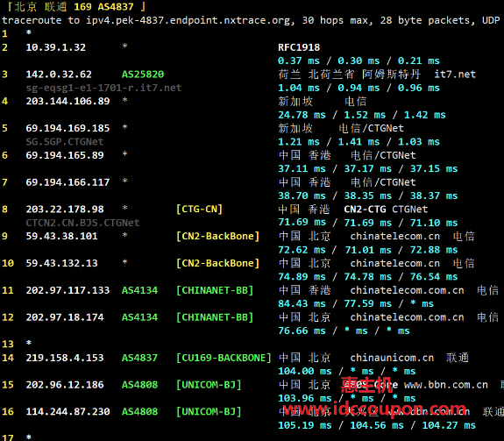Screen dimensions: 504x441
Task: Click the 北京 联通 169 AS4837 header
Action: (x=76, y=6)
